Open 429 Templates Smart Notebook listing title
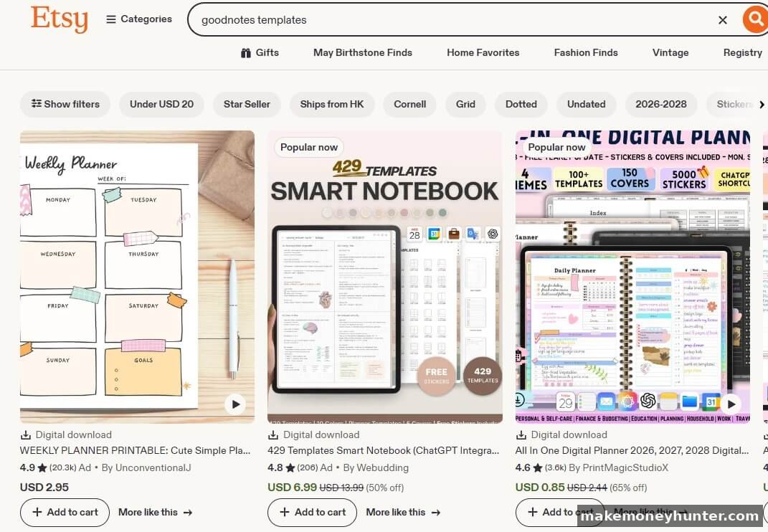The width and height of the screenshot is (768, 532). 384,450
